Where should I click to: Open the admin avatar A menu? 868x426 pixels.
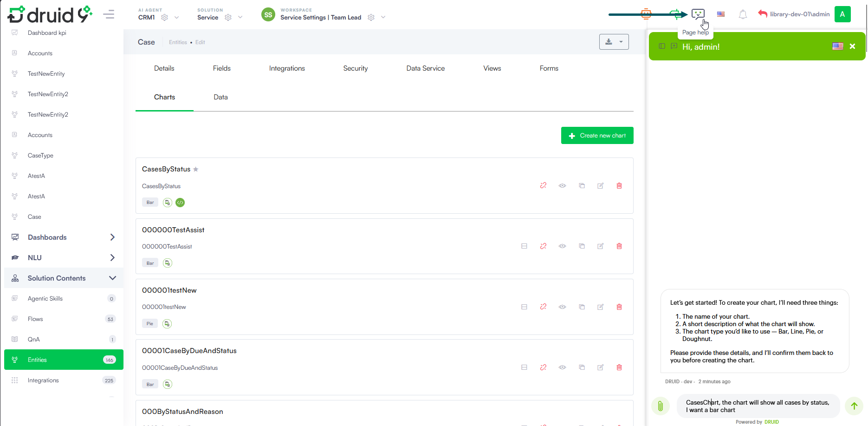pyautogui.click(x=842, y=14)
